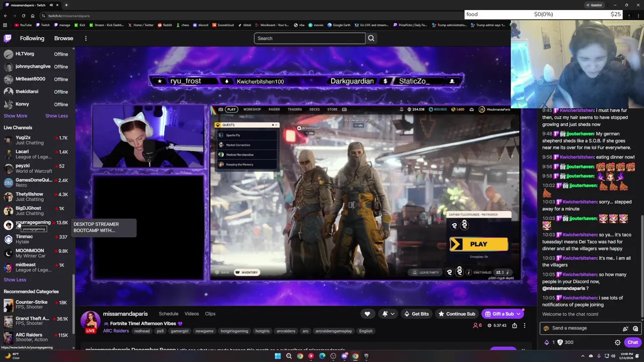Screen dimensions: 644x362
Task: Open Grand Theft Auto recommended category
Action: (x=36, y=321)
